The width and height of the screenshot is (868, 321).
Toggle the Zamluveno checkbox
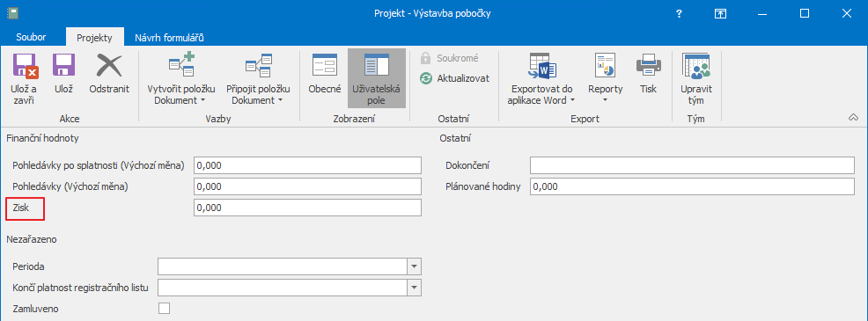[x=164, y=309]
